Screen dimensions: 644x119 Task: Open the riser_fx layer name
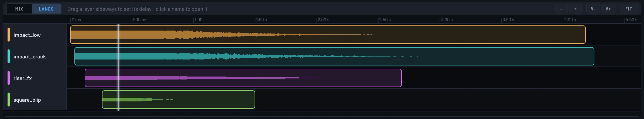pos(23,78)
